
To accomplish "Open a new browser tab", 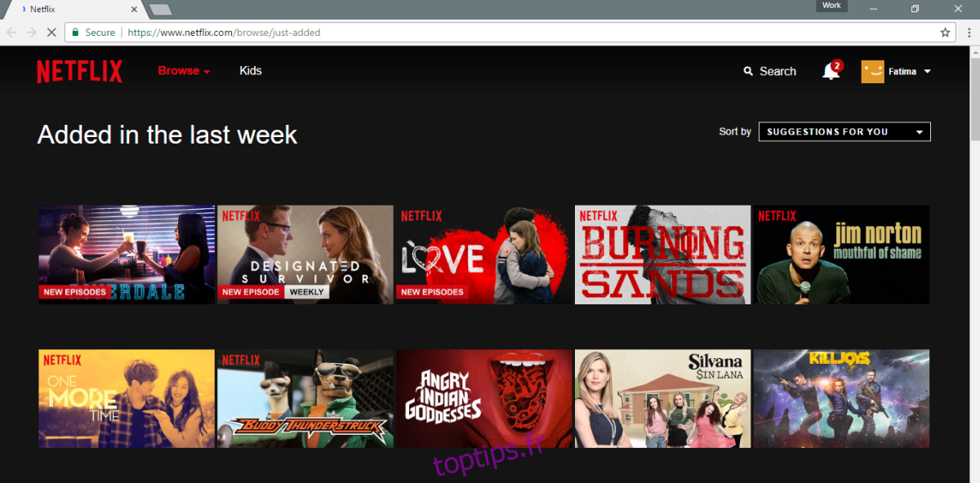I will tap(160, 10).
